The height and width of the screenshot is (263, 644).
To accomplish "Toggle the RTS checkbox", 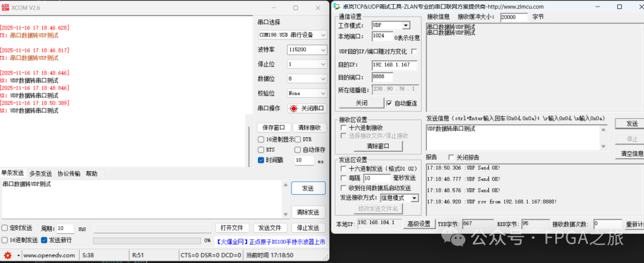I will [x=261, y=150].
